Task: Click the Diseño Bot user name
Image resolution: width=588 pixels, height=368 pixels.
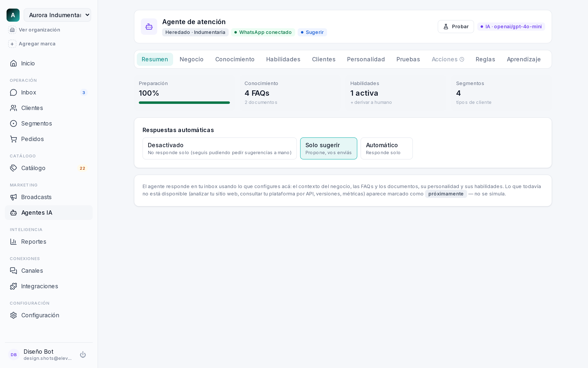Action: coord(38,352)
